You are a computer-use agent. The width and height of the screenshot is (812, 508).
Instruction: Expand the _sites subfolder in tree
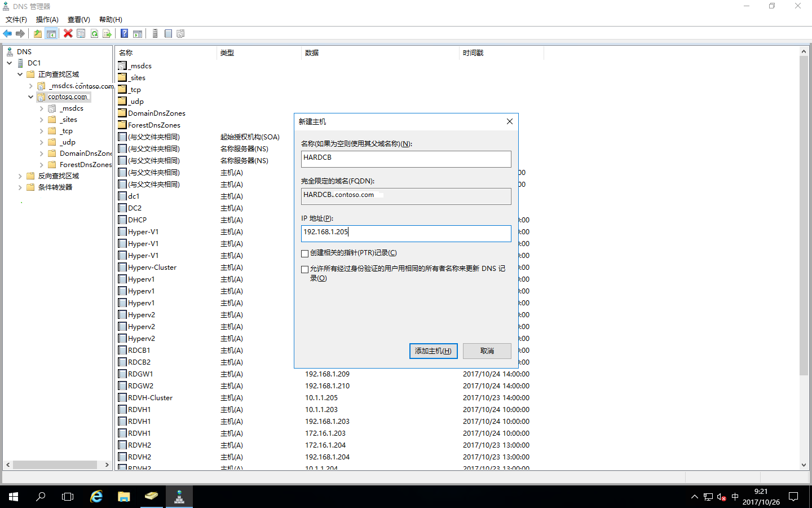click(41, 120)
